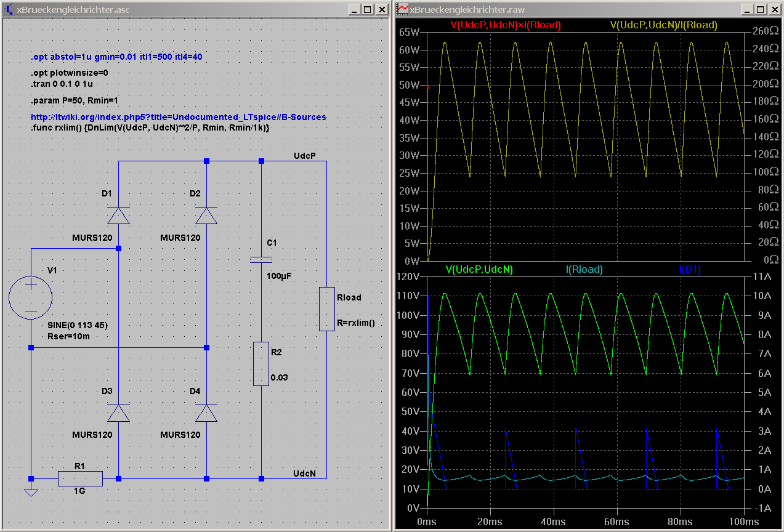Select the R1 resistor symbol near ground
The width and height of the screenshot is (784, 532).
(x=80, y=478)
